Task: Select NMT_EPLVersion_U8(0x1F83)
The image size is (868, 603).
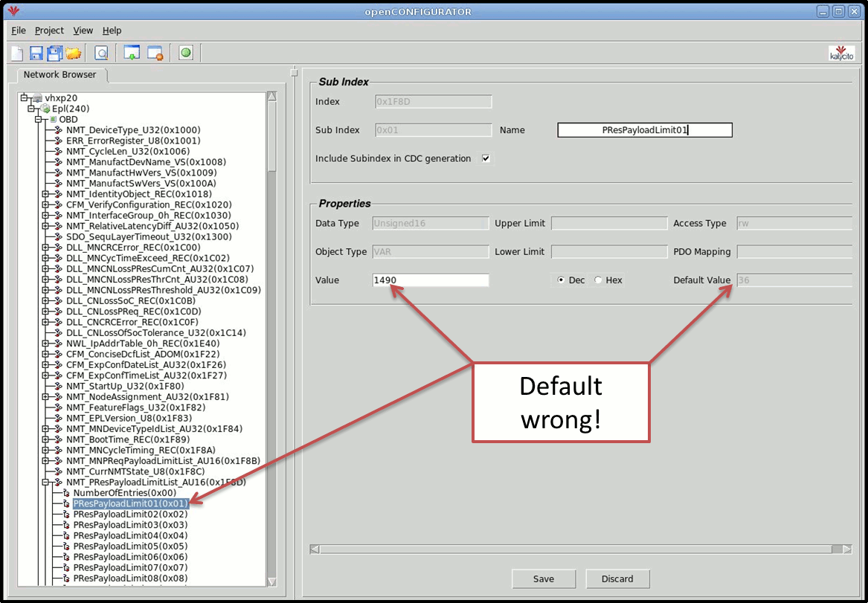Action: (x=129, y=418)
